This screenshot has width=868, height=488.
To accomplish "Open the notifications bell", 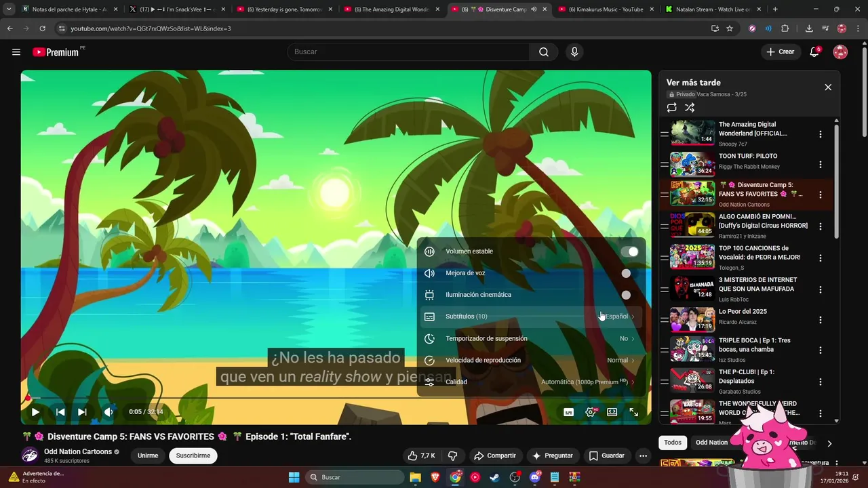I will tap(814, 52).
